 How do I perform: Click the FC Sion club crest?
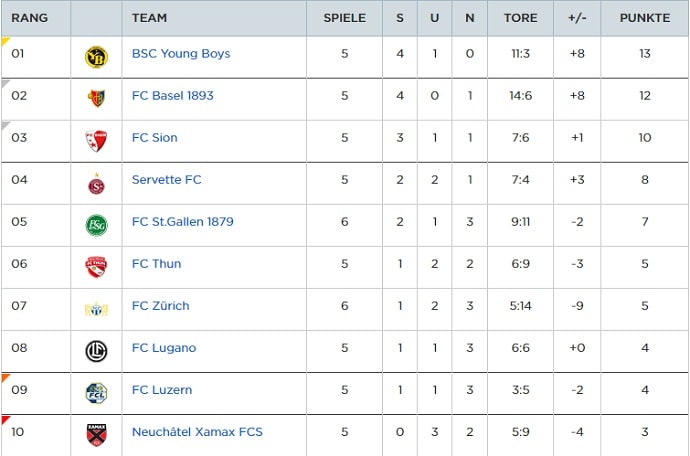tap(96, 141)
